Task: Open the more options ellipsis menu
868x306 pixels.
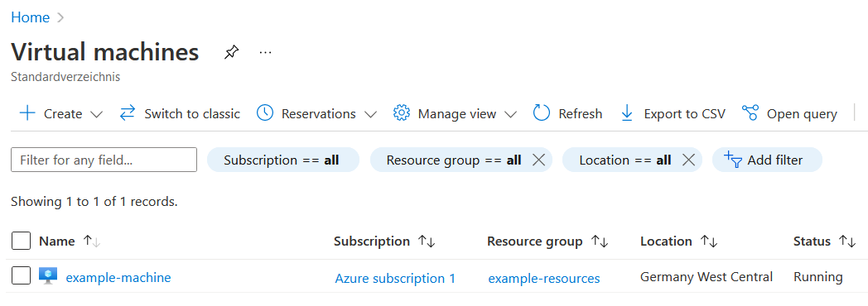Action: pyautogui.click(x=266, y=52)
